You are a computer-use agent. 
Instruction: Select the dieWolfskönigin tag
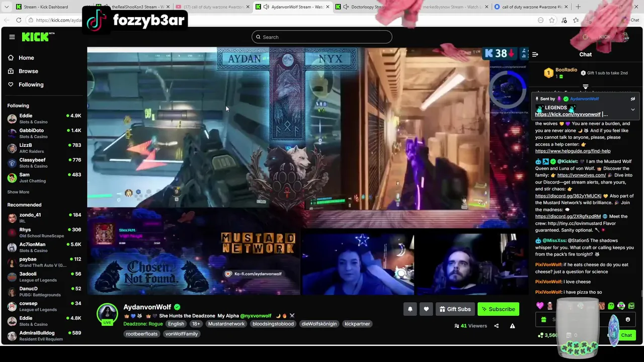pos(319,324)
